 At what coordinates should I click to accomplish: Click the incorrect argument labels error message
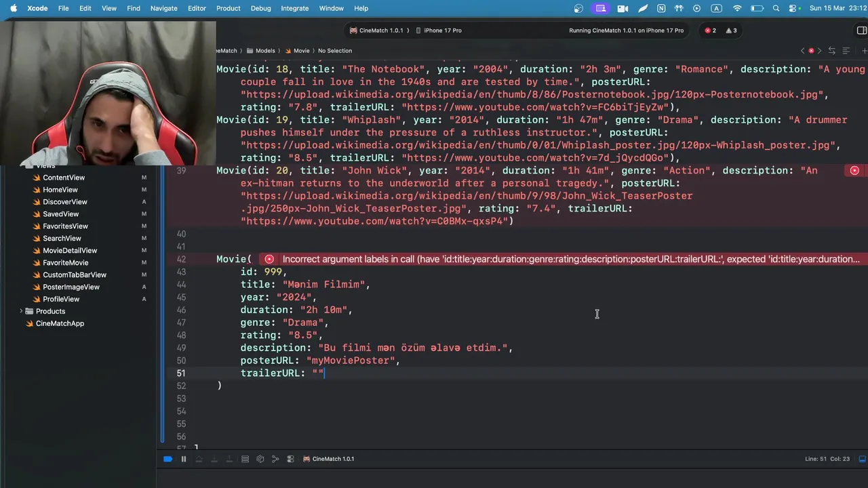coord(571,259)
